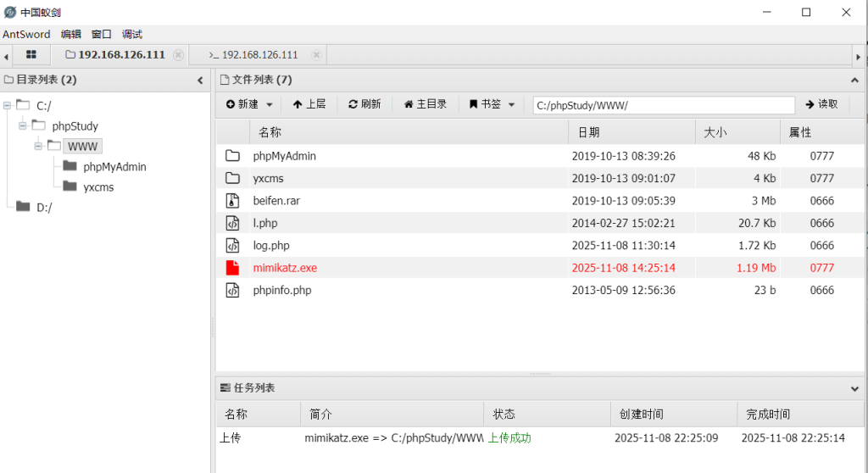Close the first 192.168.126.111 file manager tab
The height and width of the screenshot is (473, 868).
[x=178, y=55]
